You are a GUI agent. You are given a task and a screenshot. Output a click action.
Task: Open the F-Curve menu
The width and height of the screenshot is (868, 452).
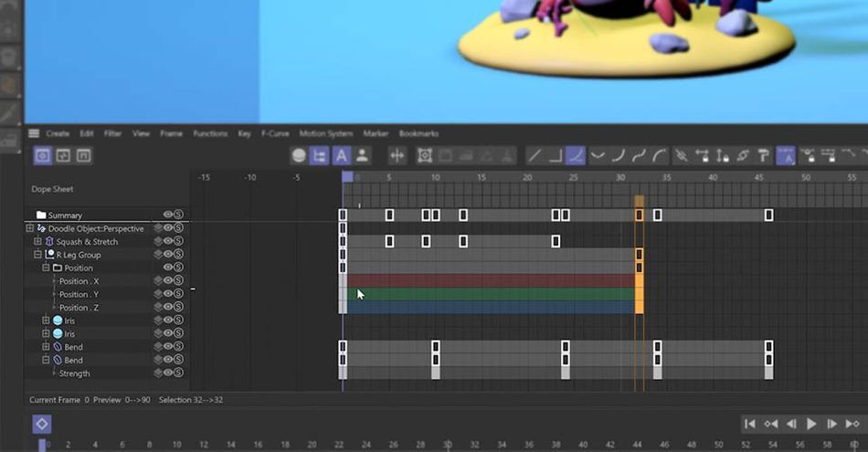pos(275,134)
